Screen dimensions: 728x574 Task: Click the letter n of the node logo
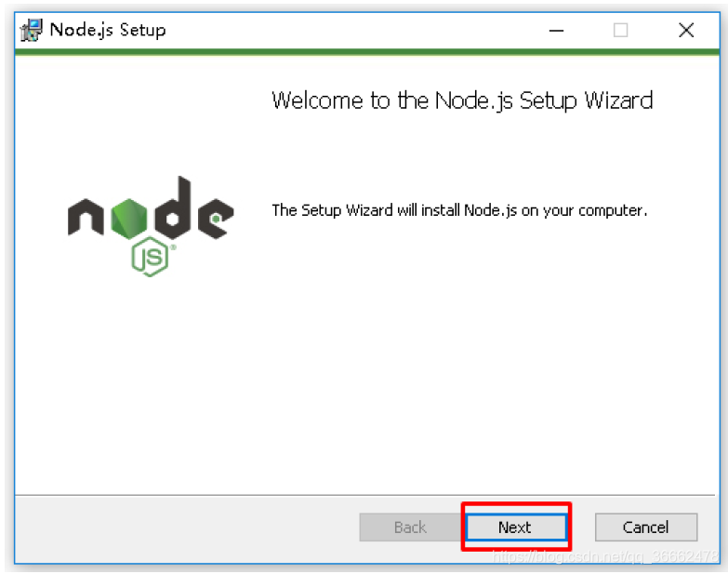[x=86, y=217]
